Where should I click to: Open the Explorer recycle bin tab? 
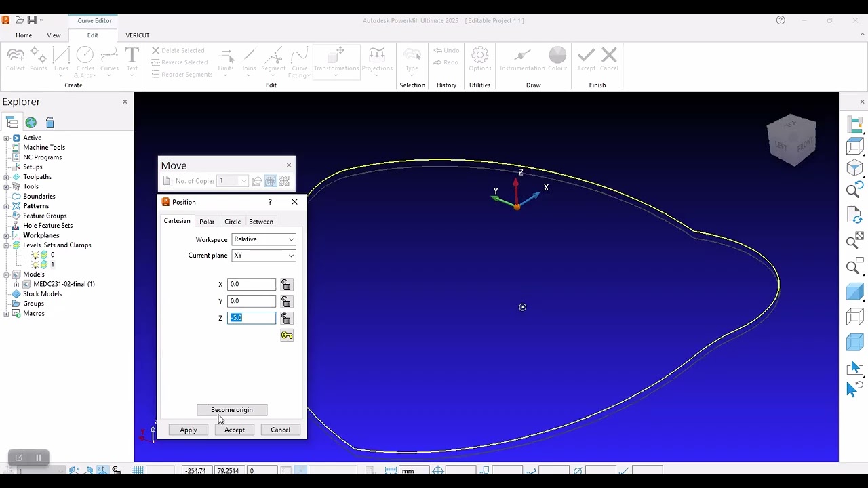[x=50, y=123]
